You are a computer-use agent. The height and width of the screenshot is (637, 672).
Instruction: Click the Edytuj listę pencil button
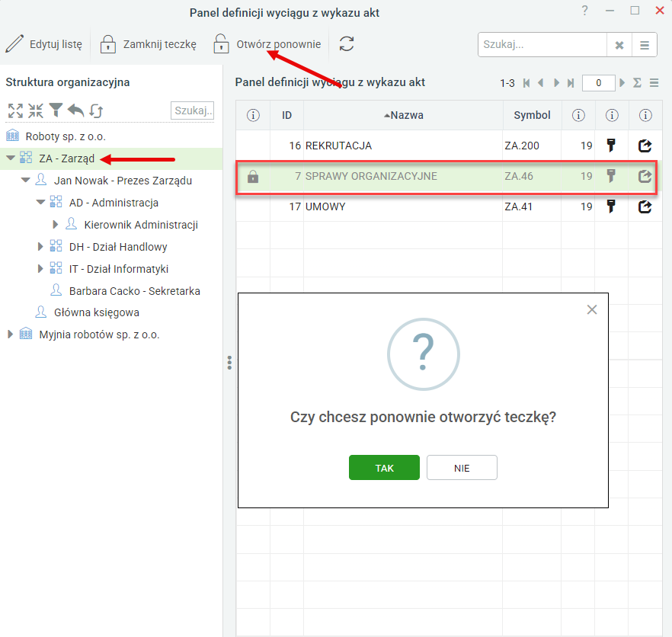43,44
